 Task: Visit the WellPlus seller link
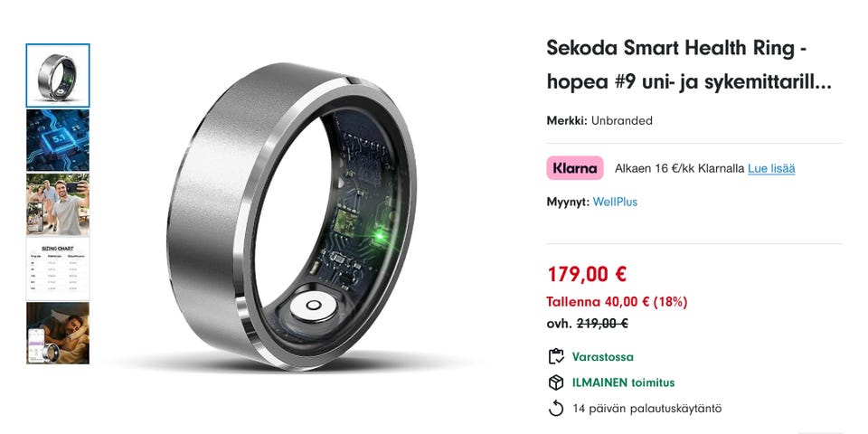[615, 202]
